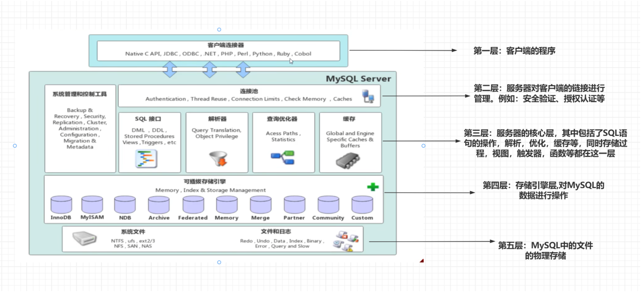
Task: Click the red corner triangle marker
Action: [422, 261]
